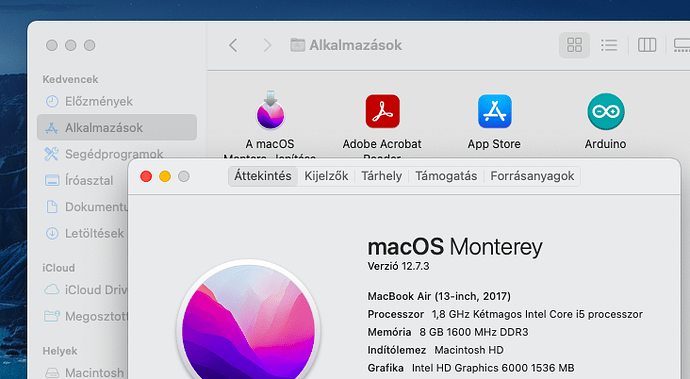Click the Kedvencek sidebar heading

tap(70, 79)
